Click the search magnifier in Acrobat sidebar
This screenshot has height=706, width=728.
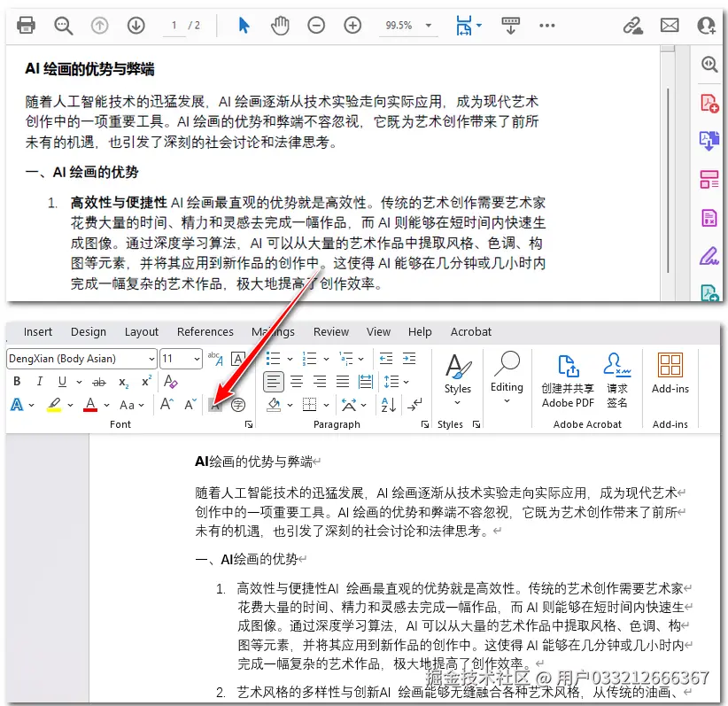(709, 64)
